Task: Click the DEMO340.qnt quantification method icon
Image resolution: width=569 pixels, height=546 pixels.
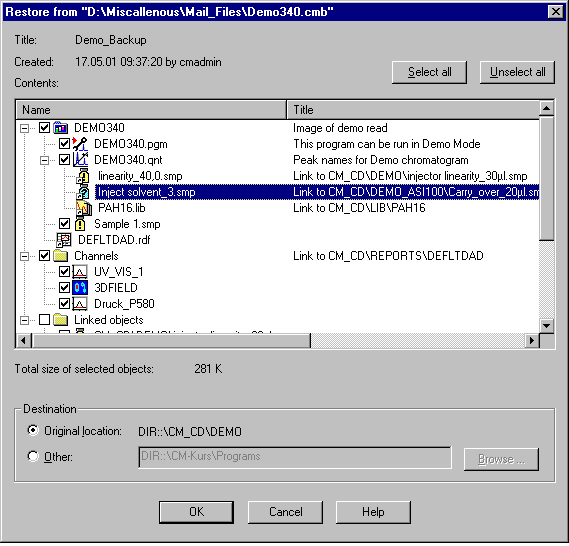Action: tap(81, 160)
